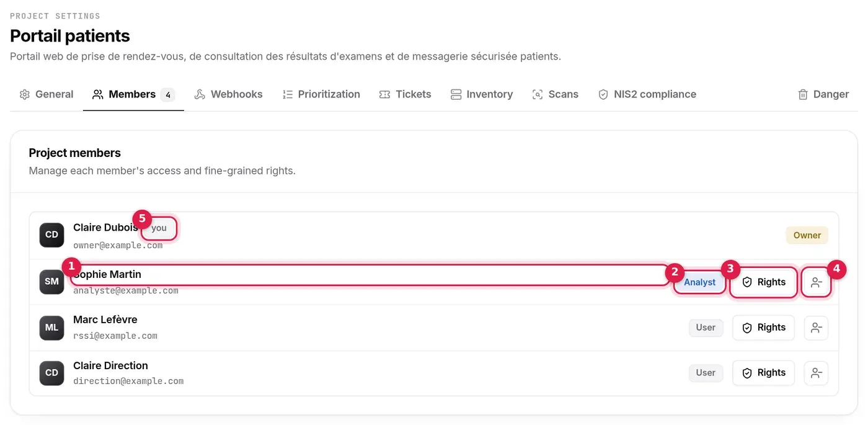868x425 pixels.
Task: Select the name Claire Direction
Action: (x=110, y=365)
